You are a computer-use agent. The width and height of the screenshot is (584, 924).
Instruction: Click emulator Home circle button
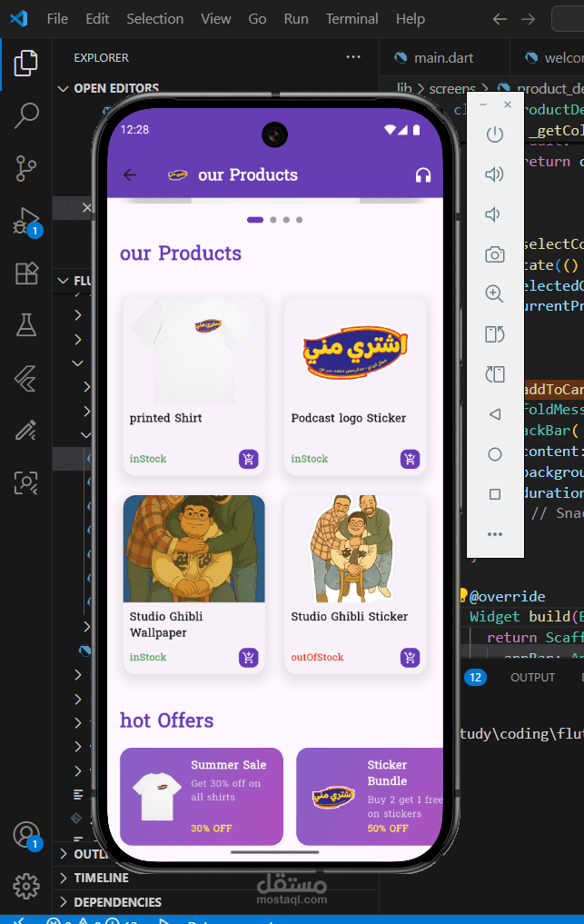tap(495, 454)
